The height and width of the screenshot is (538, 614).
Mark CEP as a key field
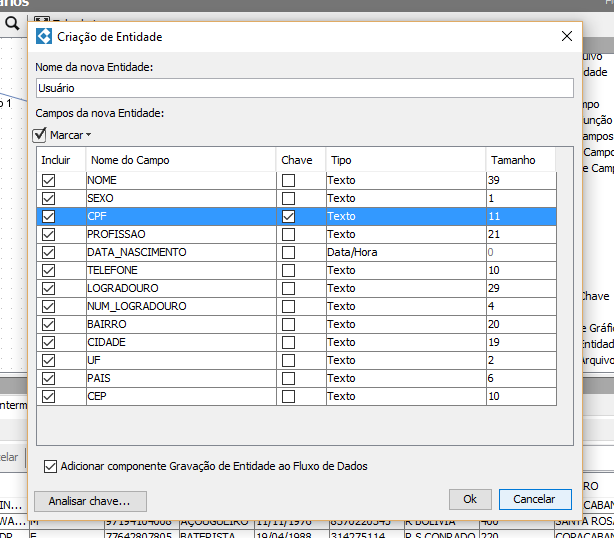coord(288,396)
